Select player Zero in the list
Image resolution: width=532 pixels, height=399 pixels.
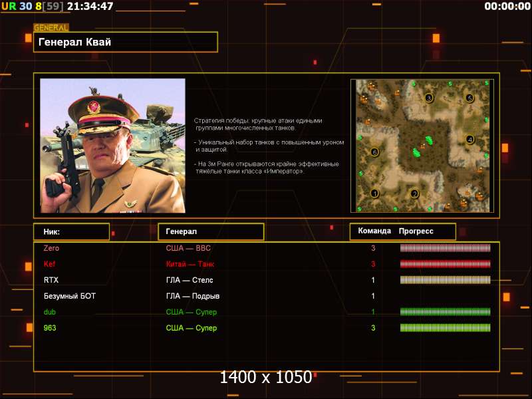[51, 248]
